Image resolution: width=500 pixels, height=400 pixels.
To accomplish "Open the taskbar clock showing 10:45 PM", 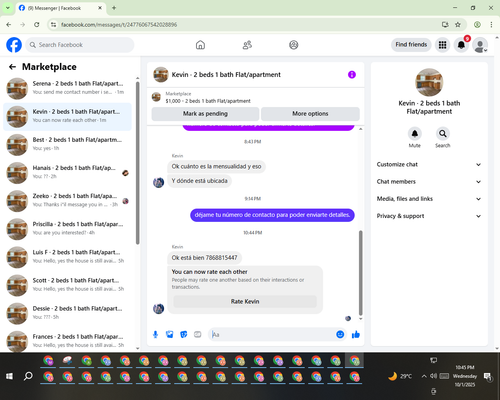I will [465, 376].
